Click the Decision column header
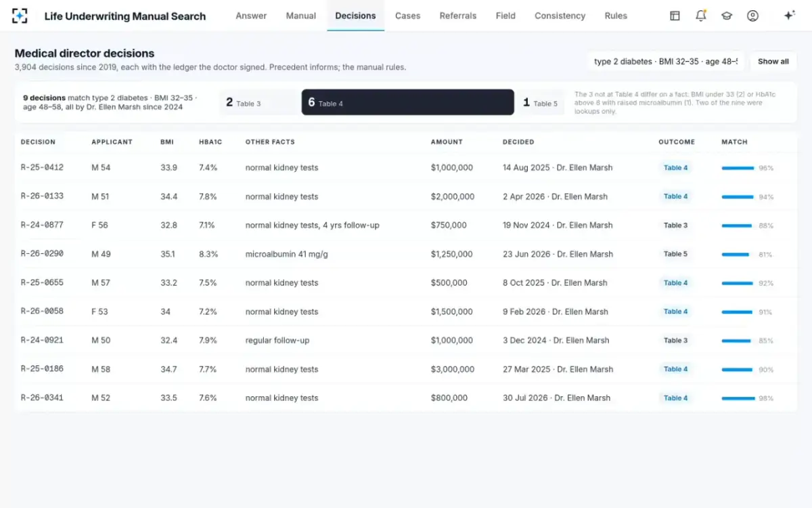Screen dimensions: 812x508 pyautogui.click(x=38, y=142)
